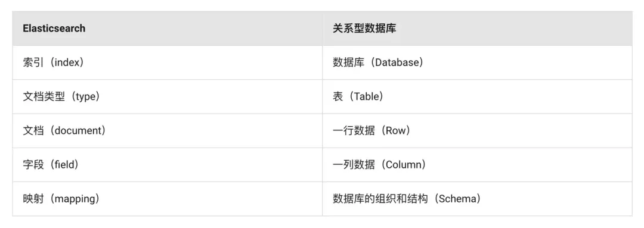Screen dimensions: 644x228
Task: Select the 一行数据 (Row) cell
Action: (477, 130)
